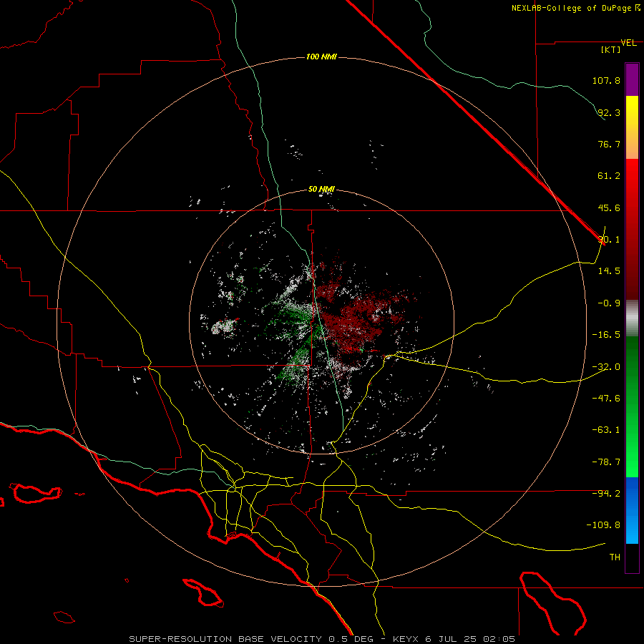
Task: Click the 100 NMI range ring label
Action: (x=321, y=57)
